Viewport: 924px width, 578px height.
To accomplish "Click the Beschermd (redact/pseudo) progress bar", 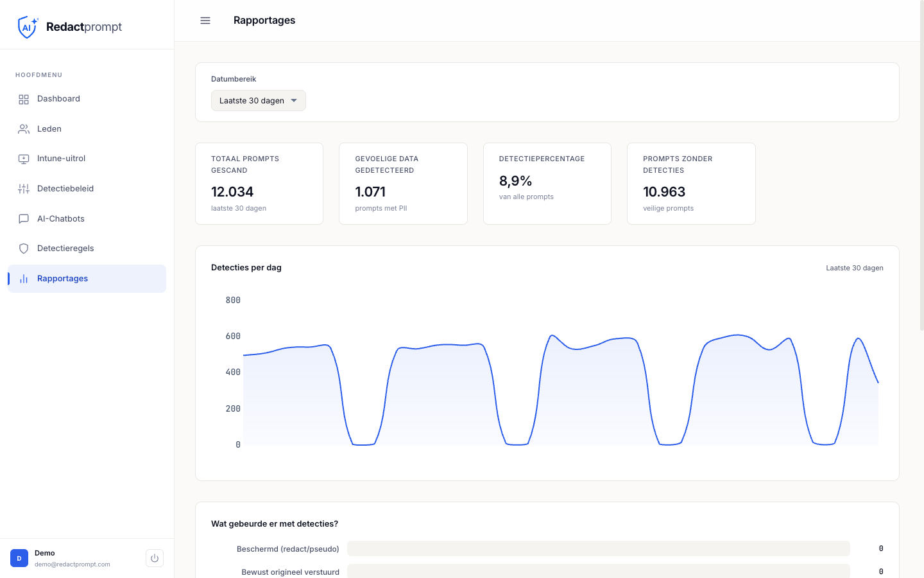I will pyautogui.click(x=599, y=548).
